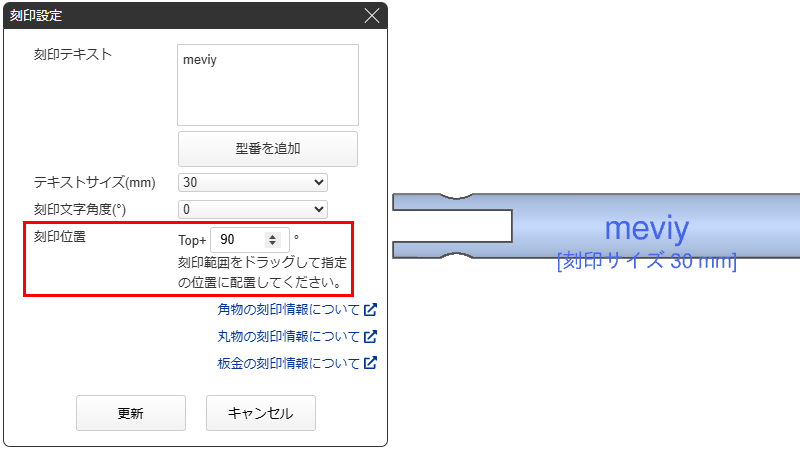Screen dimensions: 800x450
Task: Close the 刻印設定 dialog with the X
Action: [372, 16]
